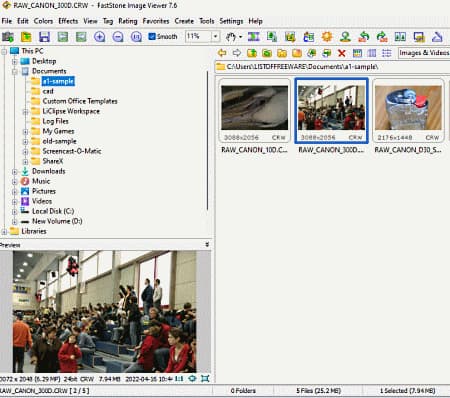Click the crowd preview image
The height and width of the screenshot is (398, 450).
[x=105, y=311]
